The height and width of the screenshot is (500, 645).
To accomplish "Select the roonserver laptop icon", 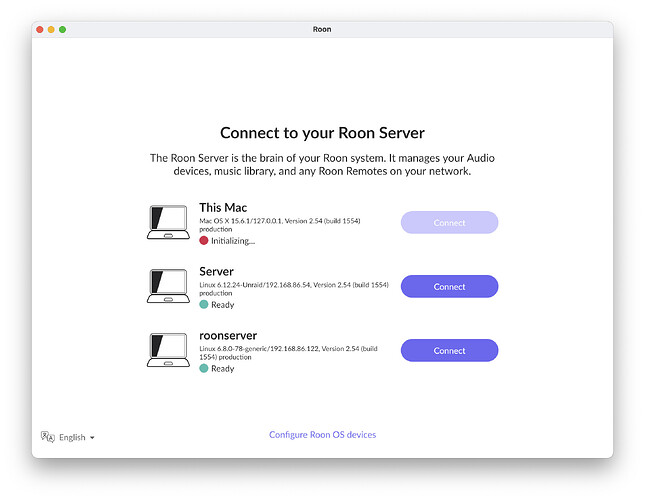I will (x=167, y=350).
